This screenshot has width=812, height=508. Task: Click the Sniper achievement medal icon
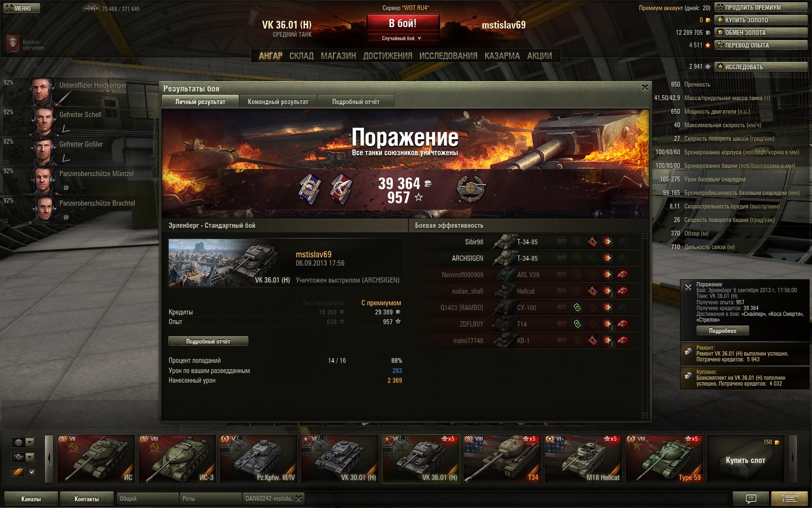click(310, 188)
